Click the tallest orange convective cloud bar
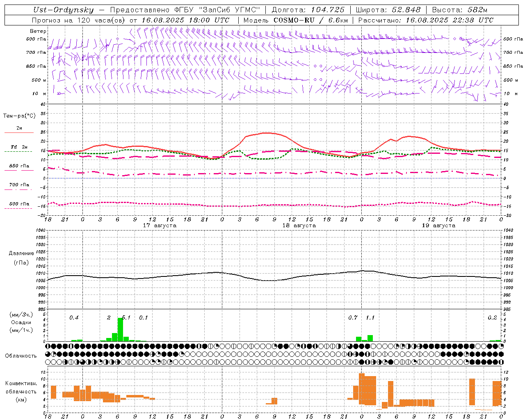 point(362,389)
